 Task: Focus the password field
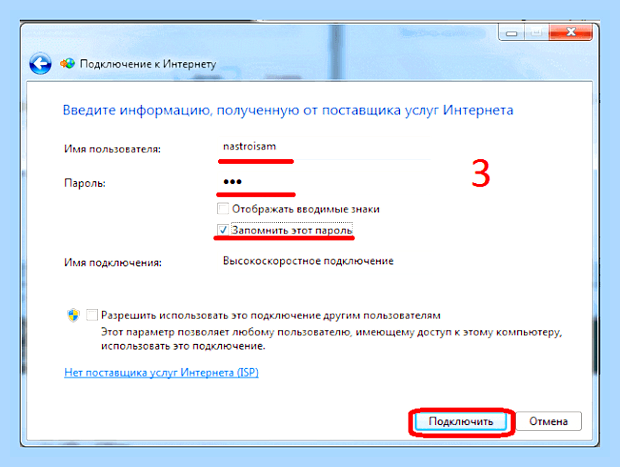pos(324,182)
